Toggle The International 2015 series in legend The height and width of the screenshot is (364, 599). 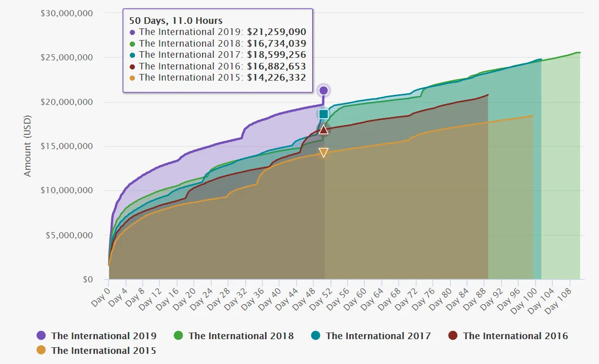[x=96, y=350]
